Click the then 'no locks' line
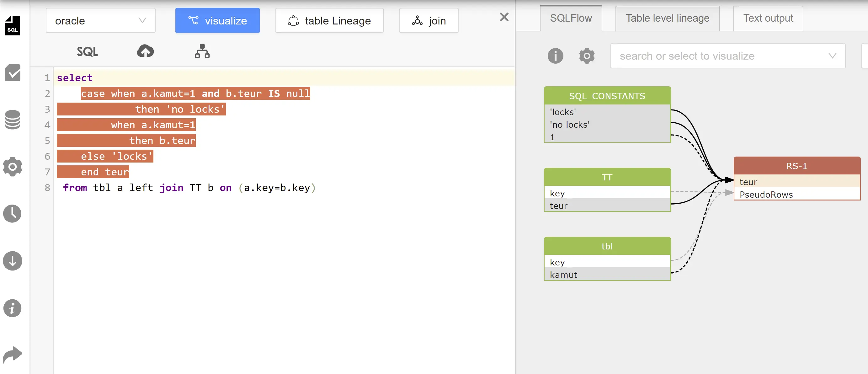The height and width of the screenshot is (374, 868). click(180, 109)
